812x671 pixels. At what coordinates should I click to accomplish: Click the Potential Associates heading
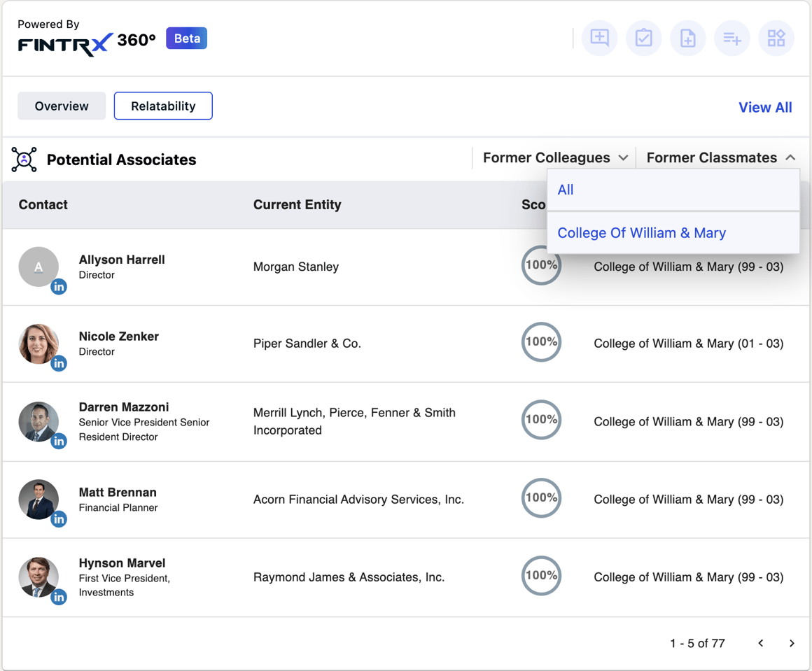click(121, 160)
